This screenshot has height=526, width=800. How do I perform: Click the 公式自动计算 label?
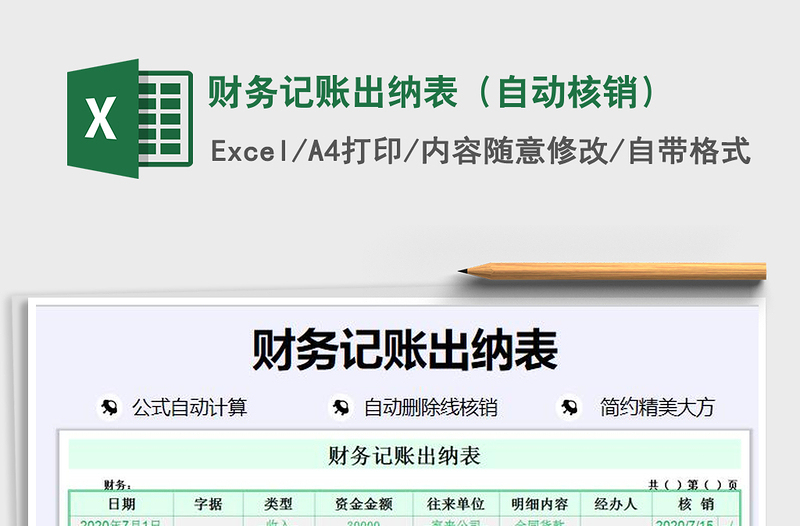(189, 407)
